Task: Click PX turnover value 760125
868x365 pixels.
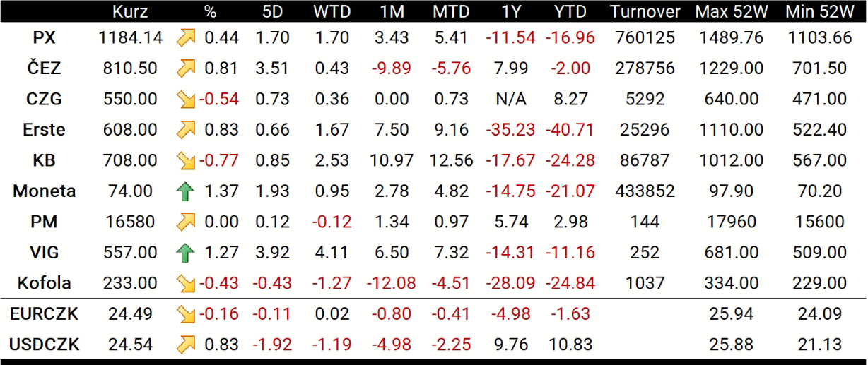Action: pyautogui.click(x=645, y=38)
